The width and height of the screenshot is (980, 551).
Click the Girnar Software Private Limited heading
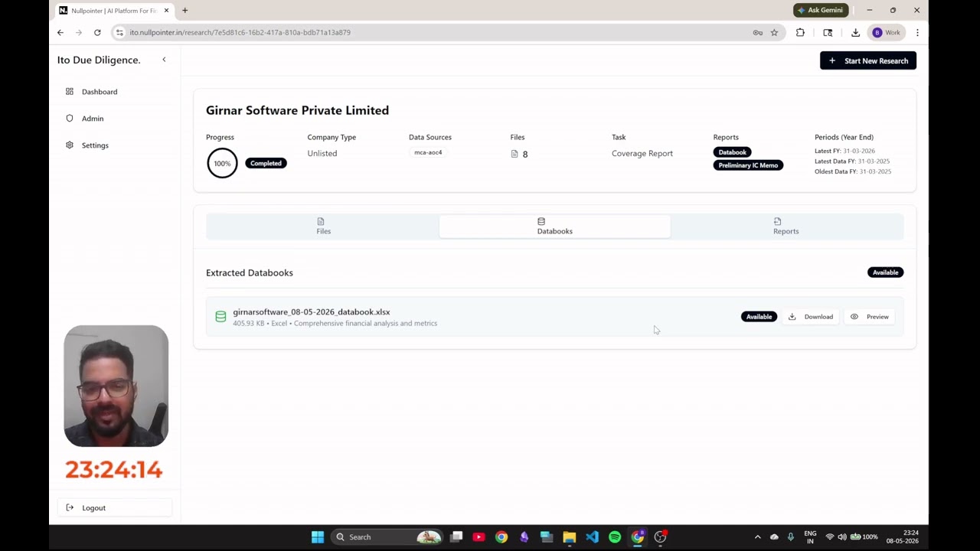(x=297, y=110)
